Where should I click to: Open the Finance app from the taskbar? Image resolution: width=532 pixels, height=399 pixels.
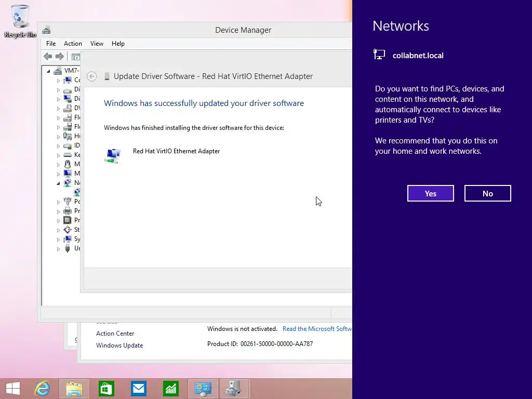[170, 389]
